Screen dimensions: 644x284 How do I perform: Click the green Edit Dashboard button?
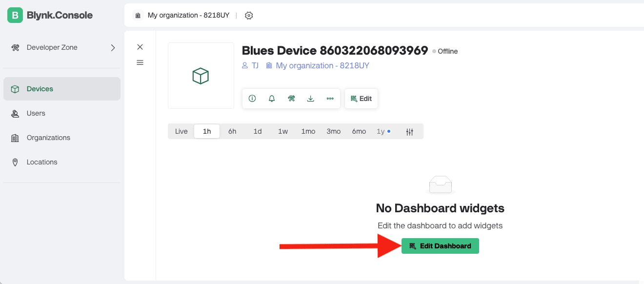tap(440, 246)
